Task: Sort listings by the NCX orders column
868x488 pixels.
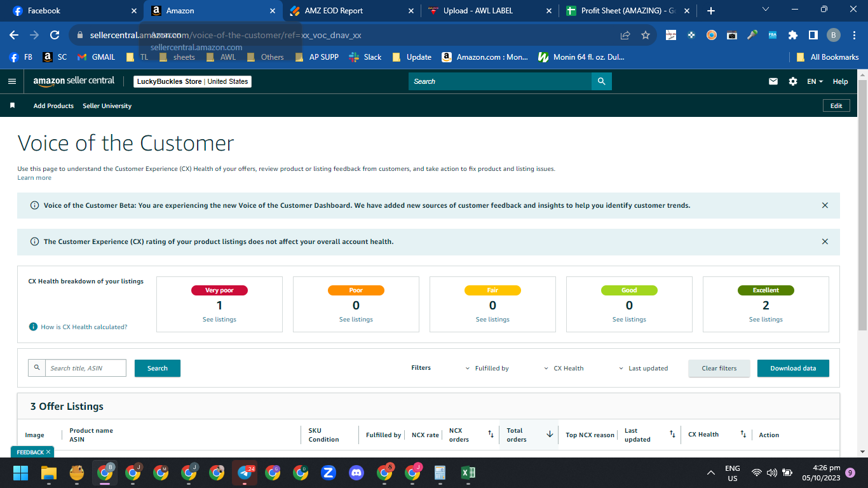Action: click(491, 435)
